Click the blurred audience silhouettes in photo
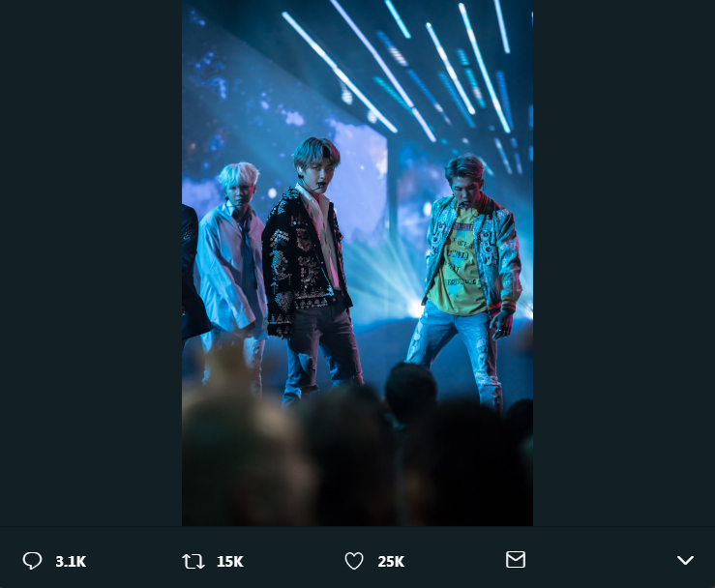715x588 pixels. tap(358, 455)
